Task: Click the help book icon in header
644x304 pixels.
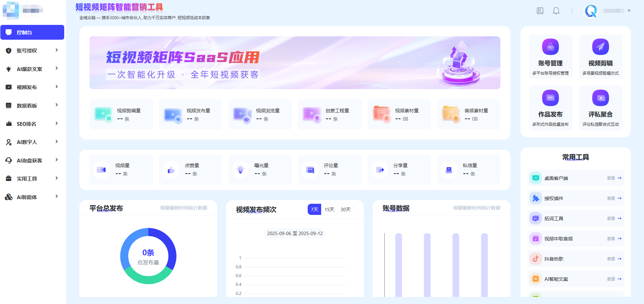Action: (x=540, y=11)
